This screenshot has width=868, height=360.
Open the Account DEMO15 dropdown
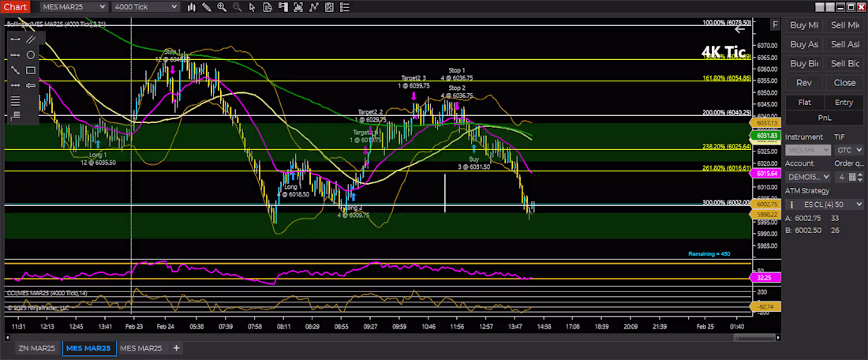tap(808, 177)
